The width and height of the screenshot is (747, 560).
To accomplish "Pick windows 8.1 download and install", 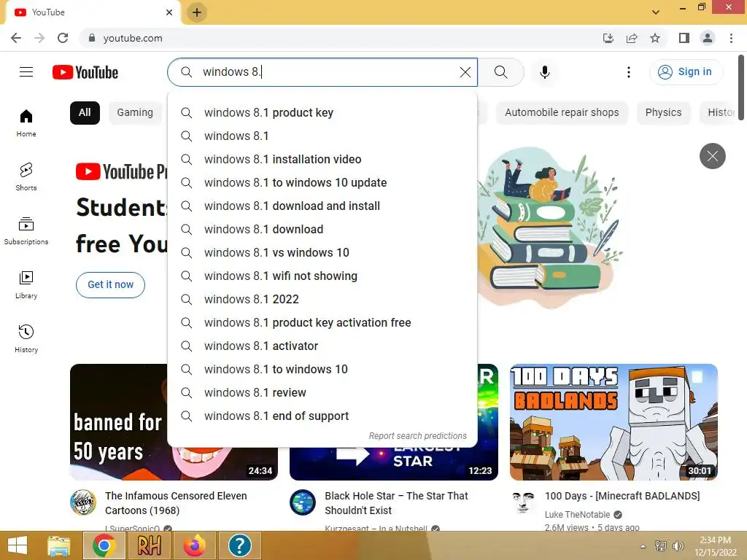I will [322, 206].
